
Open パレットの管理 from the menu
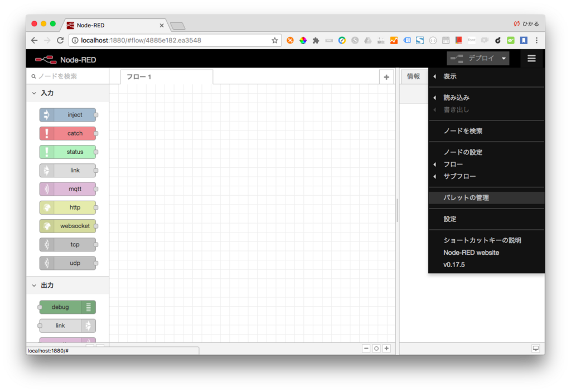(486, 198)
